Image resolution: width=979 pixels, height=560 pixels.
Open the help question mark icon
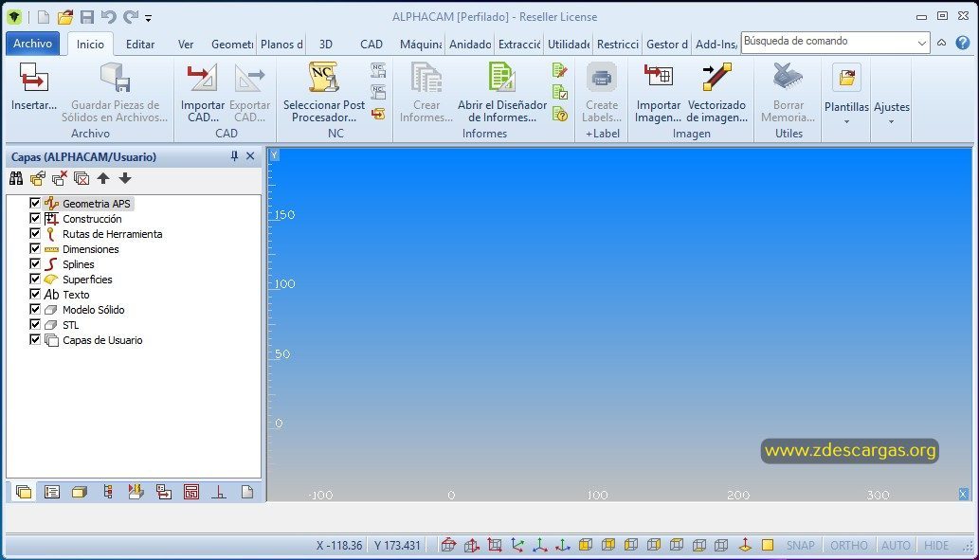(x=963, y=43)
